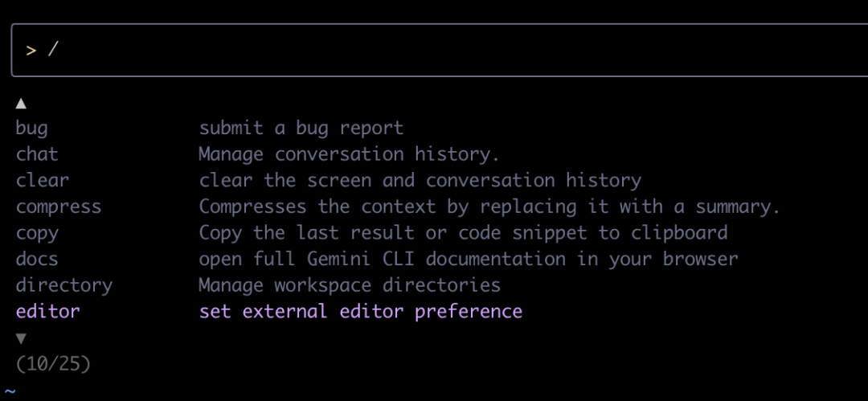Click the down scroll arrow below the list
This screenshot has height=401, width=868.
pos(21,338)
